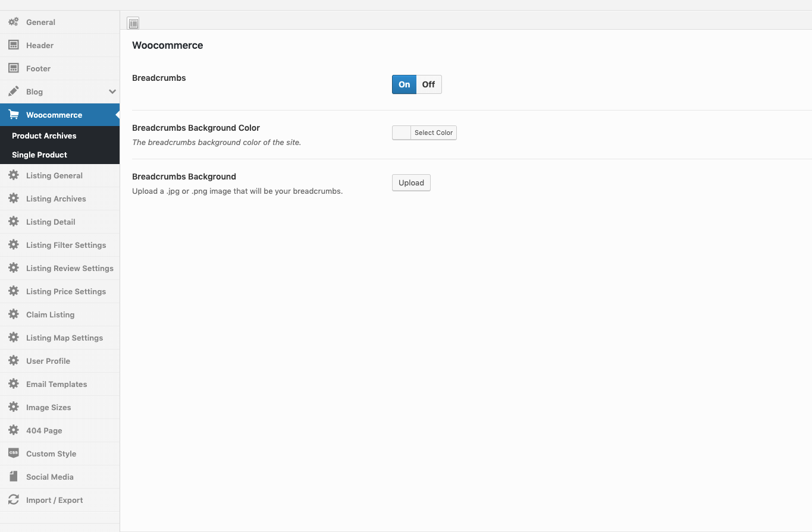
Task: Turn Breadcrumbs On
Action: tap(404, 84)
